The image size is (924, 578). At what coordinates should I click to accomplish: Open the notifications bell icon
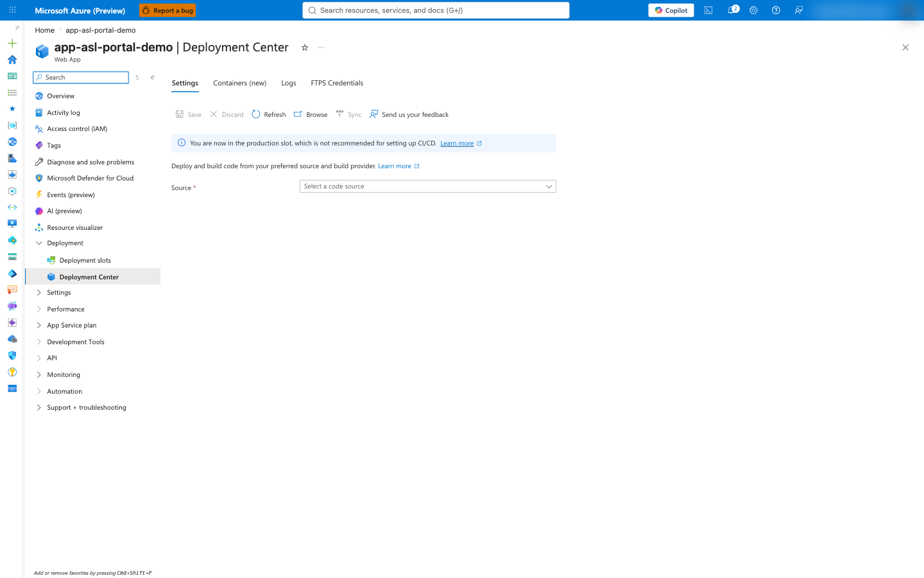coord(732,10)
